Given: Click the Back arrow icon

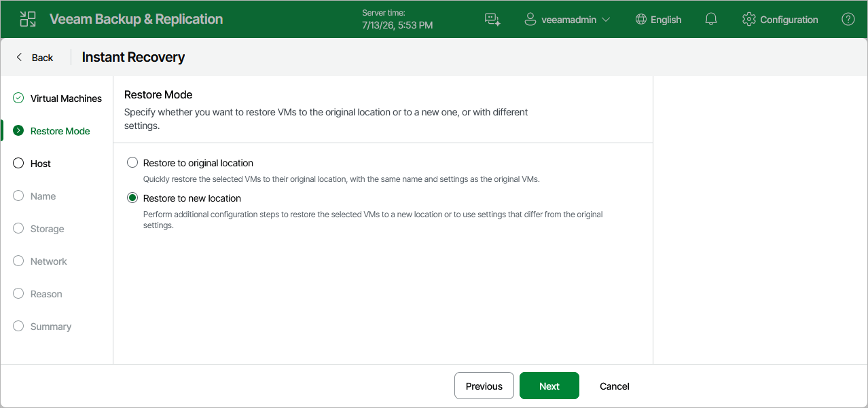Looking at the screenshot, I should tap(19, 58).
